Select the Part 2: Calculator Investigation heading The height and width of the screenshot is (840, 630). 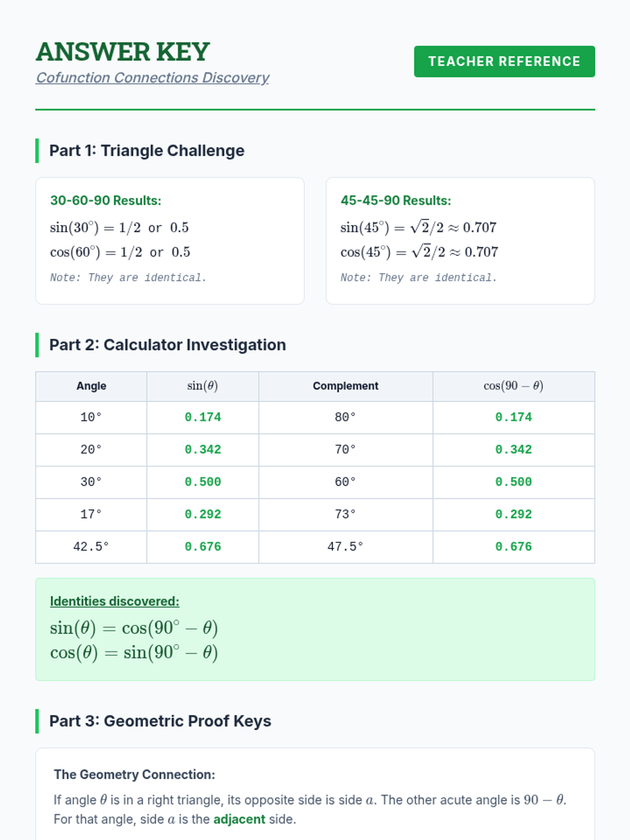[x=167, y=345]
